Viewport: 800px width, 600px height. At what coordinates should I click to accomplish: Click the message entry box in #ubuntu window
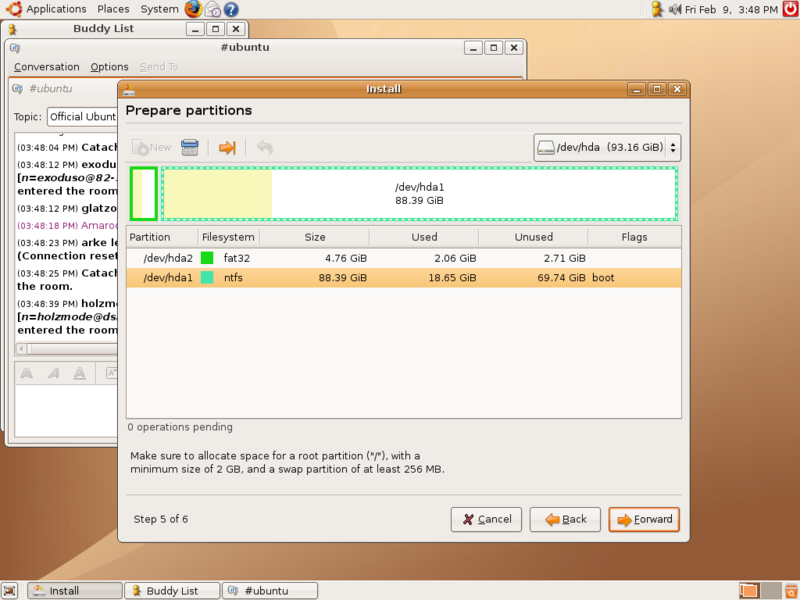pyautogui.click(x=66, y=411)
